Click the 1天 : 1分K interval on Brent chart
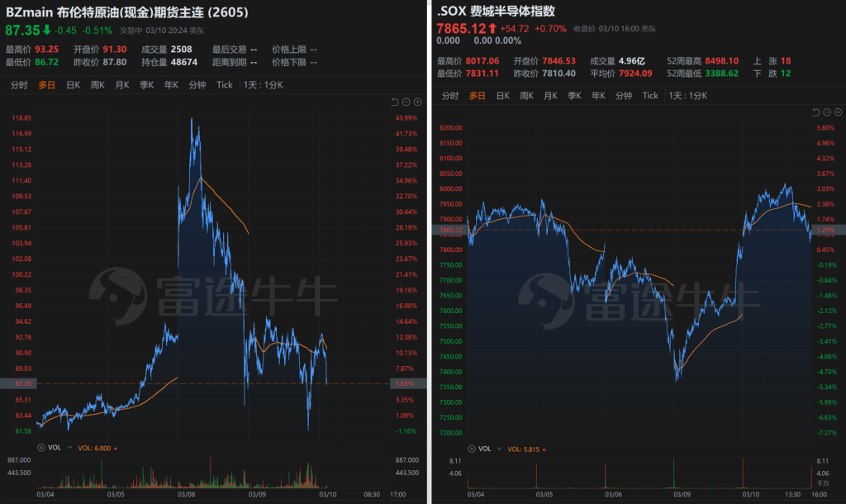The image size is (846, 504). point(264,84)
